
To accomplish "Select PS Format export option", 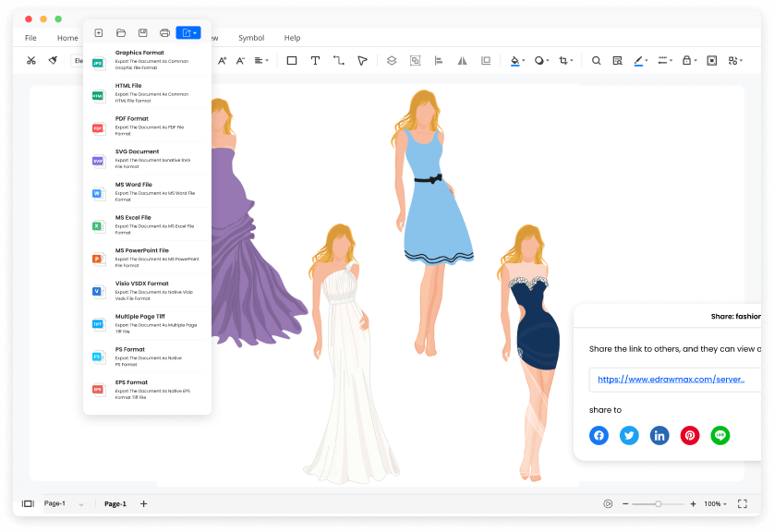I will pos(147,357).
